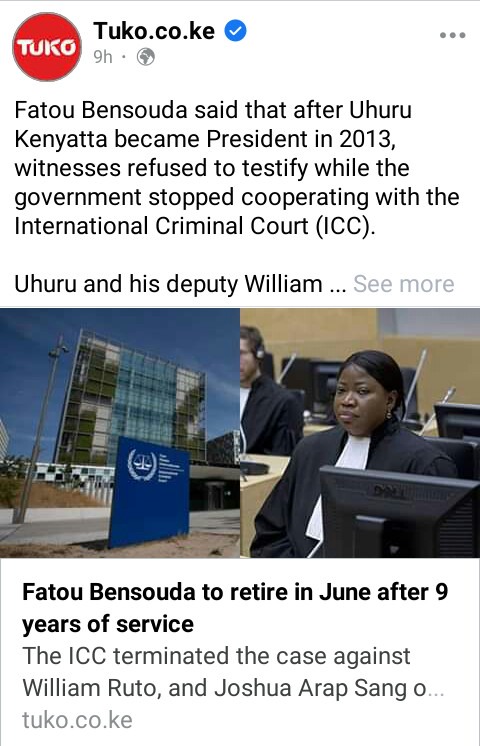Click the Dell monitor in courtroom photo
The image size is (480, 746).
[x=399, y=510]
